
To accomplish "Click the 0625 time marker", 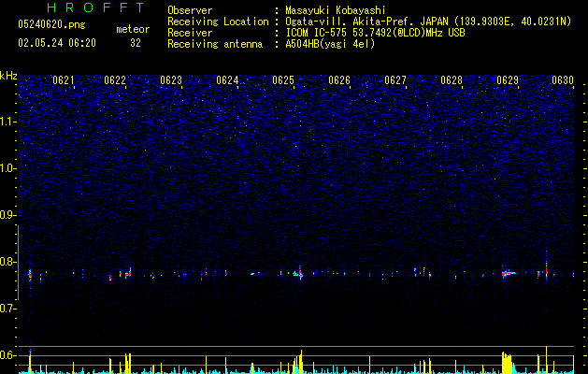I will point(283,80).
